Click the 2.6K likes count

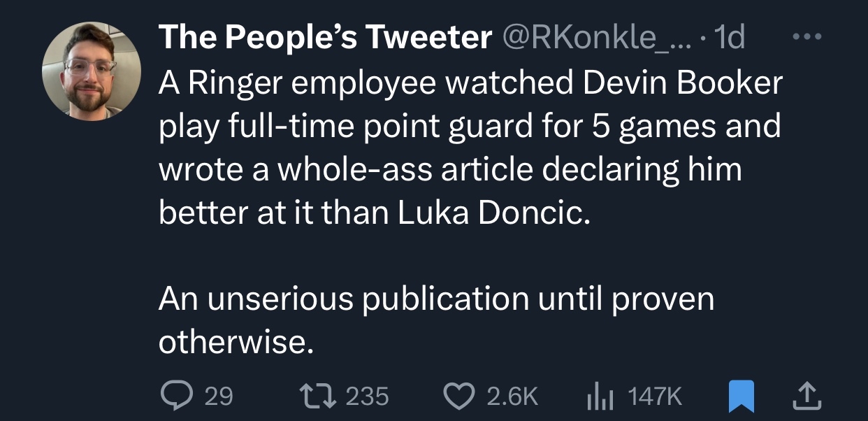(x=512, y=397)
